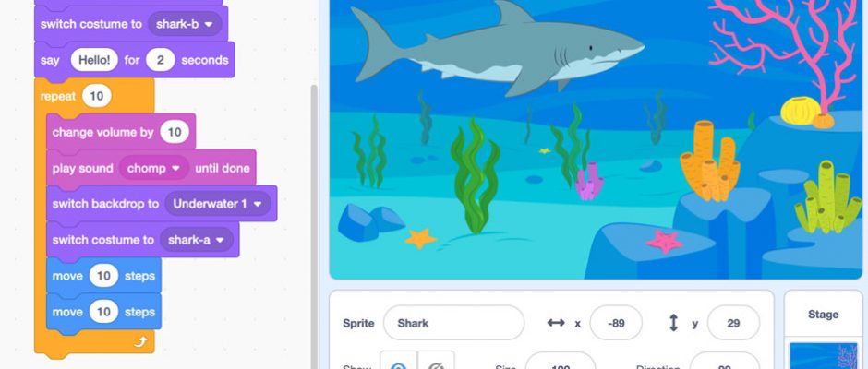This screenshot has width=868, height=369.
Task: Edit steps value in first move block
Action: point(103,276)
